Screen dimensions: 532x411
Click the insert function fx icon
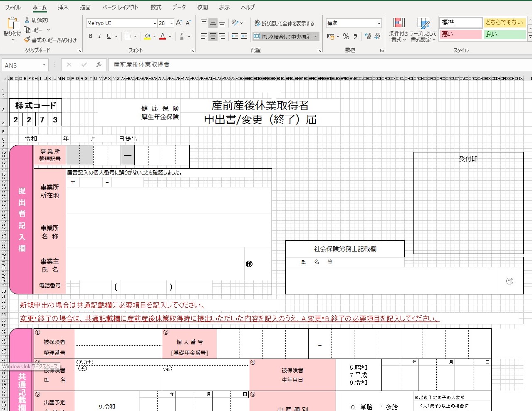(x=99, y=65)
